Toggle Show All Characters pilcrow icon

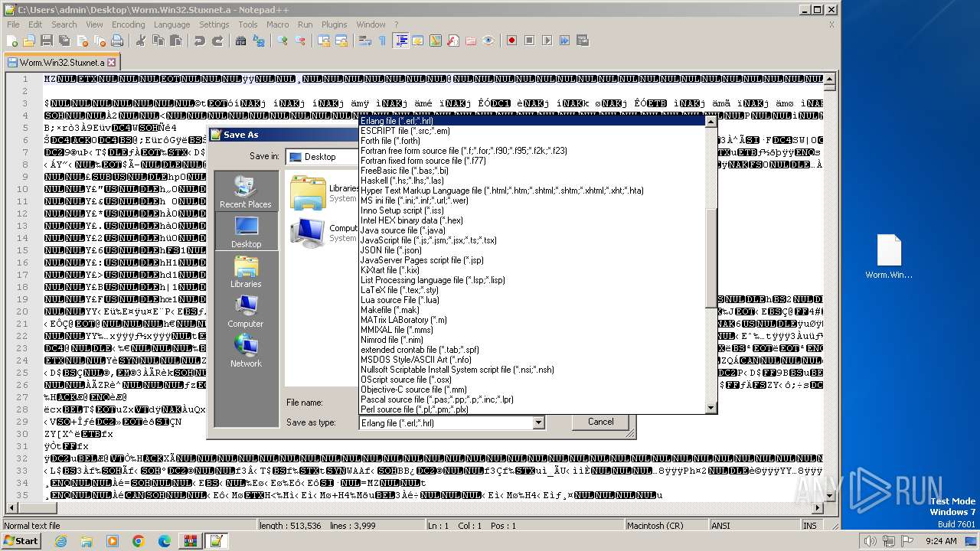tap(382, 41)
